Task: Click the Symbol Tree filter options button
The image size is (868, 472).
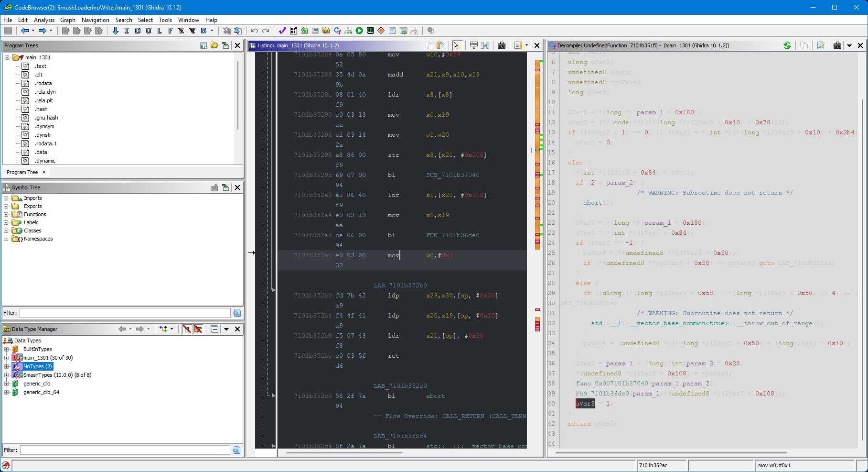Action: (x=237, y=313)
